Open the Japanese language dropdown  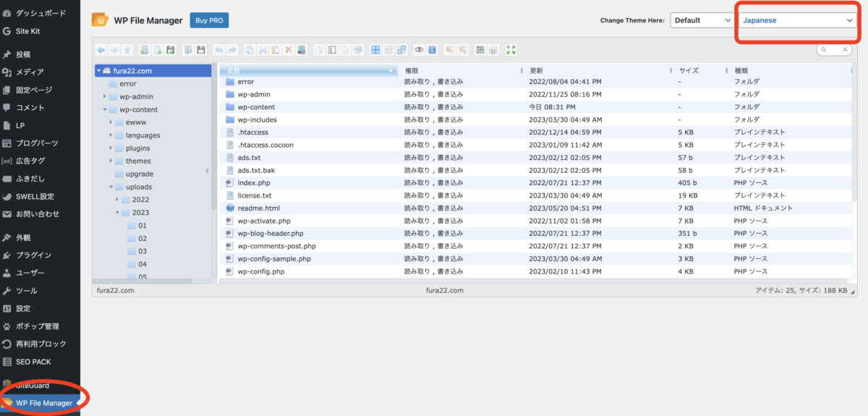point(798,20)
